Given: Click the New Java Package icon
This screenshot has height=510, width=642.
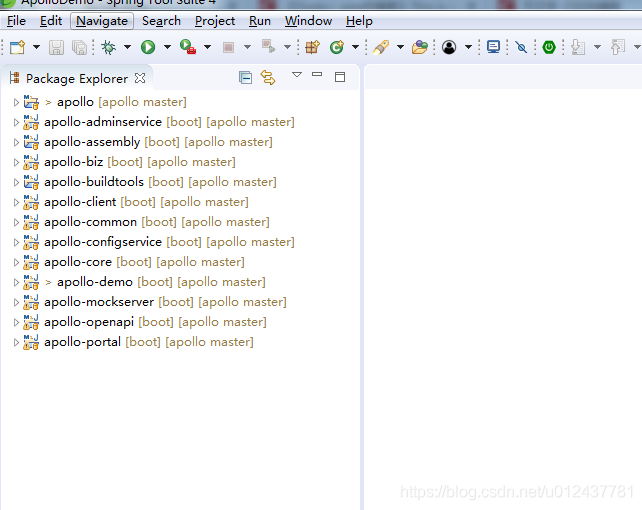Looking at the screenshot, I should [312, 47].
